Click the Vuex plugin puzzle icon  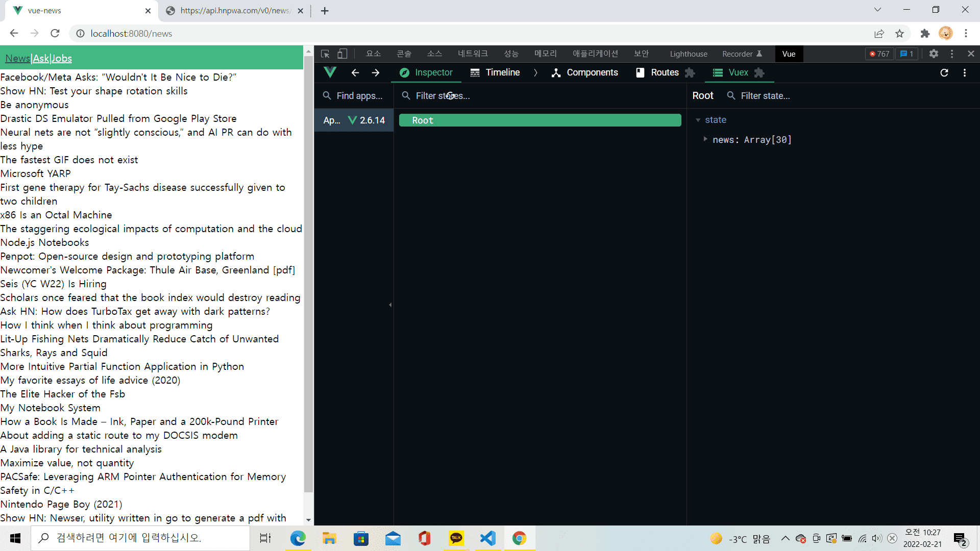coord(759,72)
